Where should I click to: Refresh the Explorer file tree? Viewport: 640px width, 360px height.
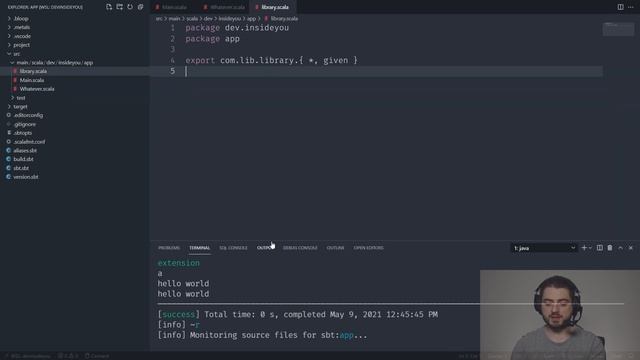(130, 7)
